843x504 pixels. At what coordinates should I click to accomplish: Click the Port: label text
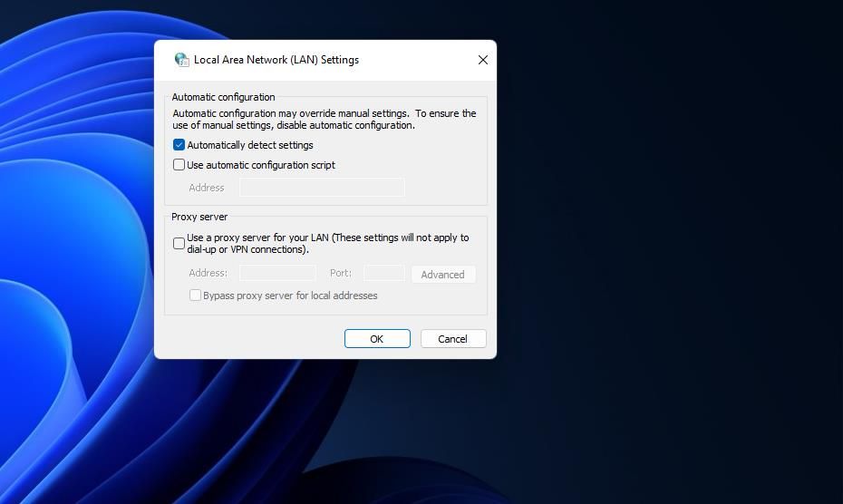click(341, 273)
